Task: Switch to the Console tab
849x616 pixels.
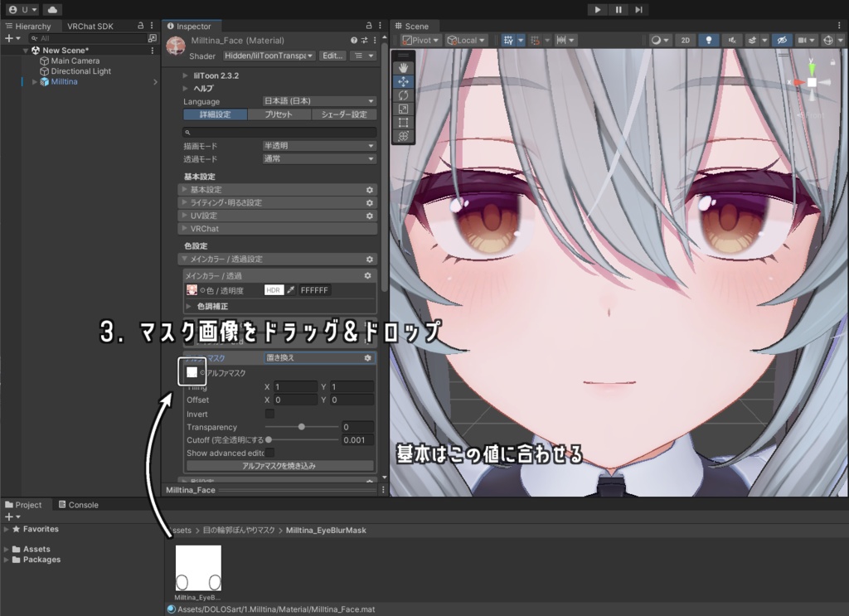Action: point(79,504)
